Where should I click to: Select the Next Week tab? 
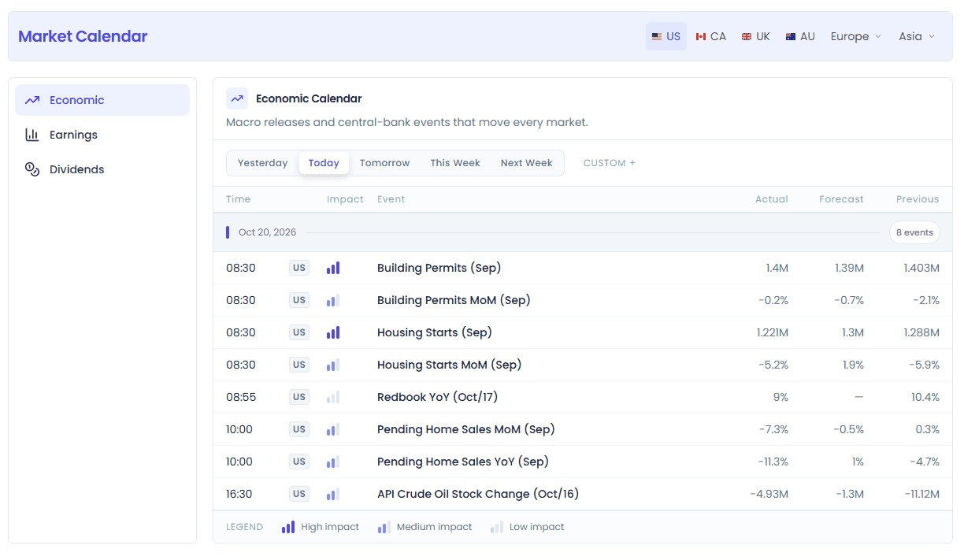click(x=527, y=163)
